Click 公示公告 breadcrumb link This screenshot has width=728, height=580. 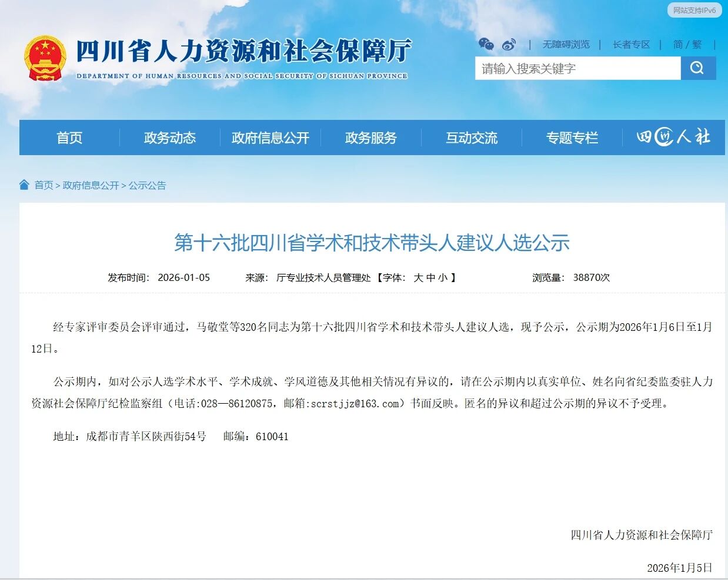(148, 185)
